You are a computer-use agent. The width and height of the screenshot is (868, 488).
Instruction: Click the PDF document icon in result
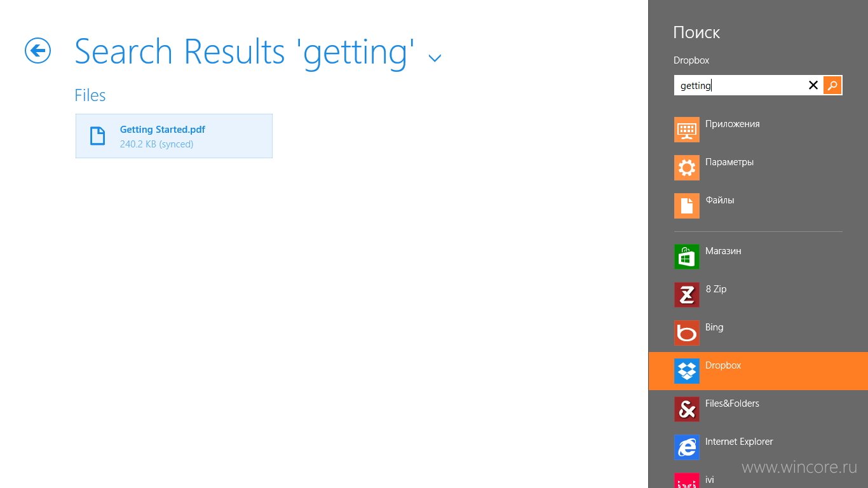pos(97,136)
